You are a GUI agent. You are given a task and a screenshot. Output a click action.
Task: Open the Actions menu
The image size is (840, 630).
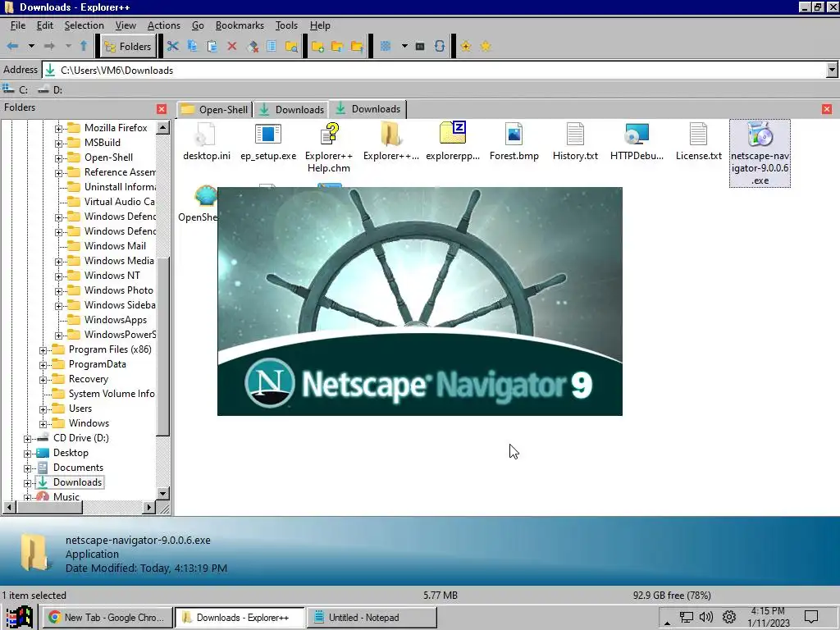(164, 25)
